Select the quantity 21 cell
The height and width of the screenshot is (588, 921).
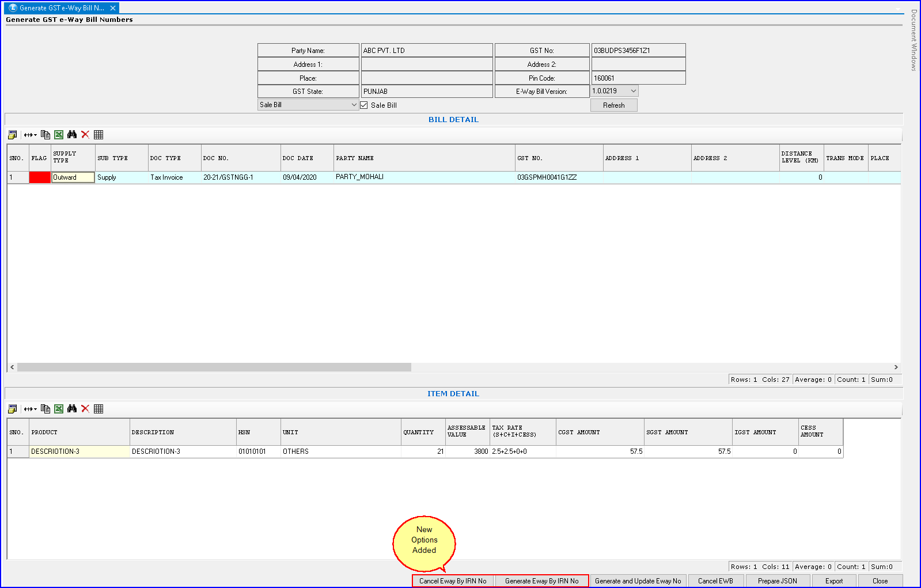(423, 452)
